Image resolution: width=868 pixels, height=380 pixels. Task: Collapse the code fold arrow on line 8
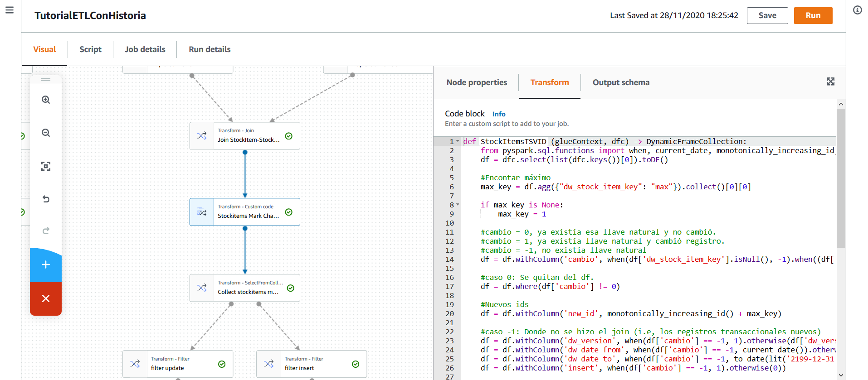click(458, 205)
